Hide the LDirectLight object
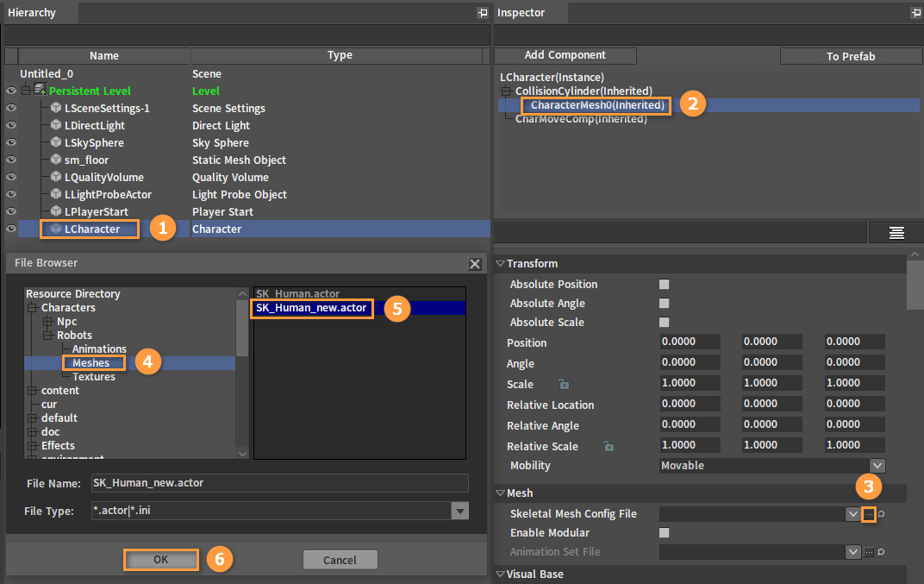 pos(10,124)
